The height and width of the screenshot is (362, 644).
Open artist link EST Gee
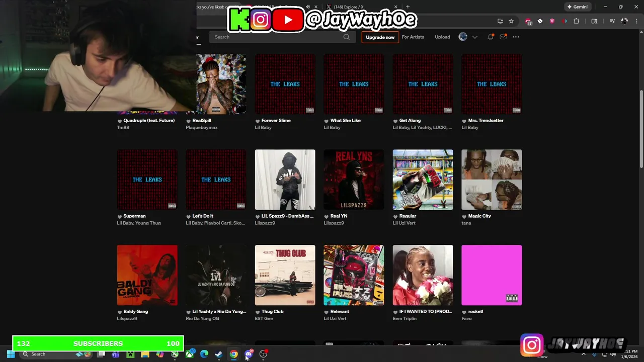click(x=264, y=319)
